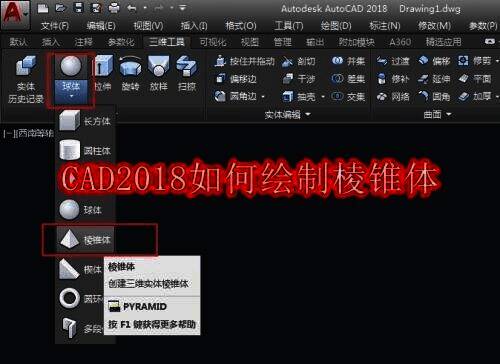Switch to the A360 ribbon tab
This screenshot has width=500, height=364.
click(x=400, y=42)
